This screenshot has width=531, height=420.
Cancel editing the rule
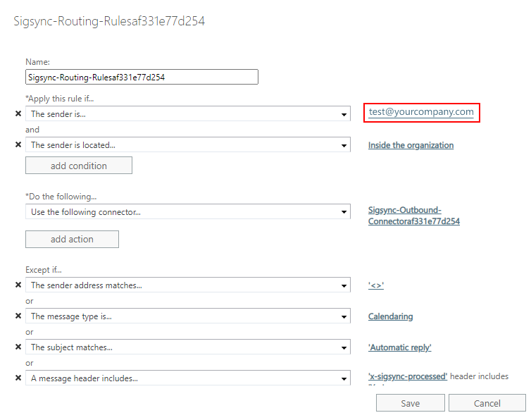[x=487, y=403]
